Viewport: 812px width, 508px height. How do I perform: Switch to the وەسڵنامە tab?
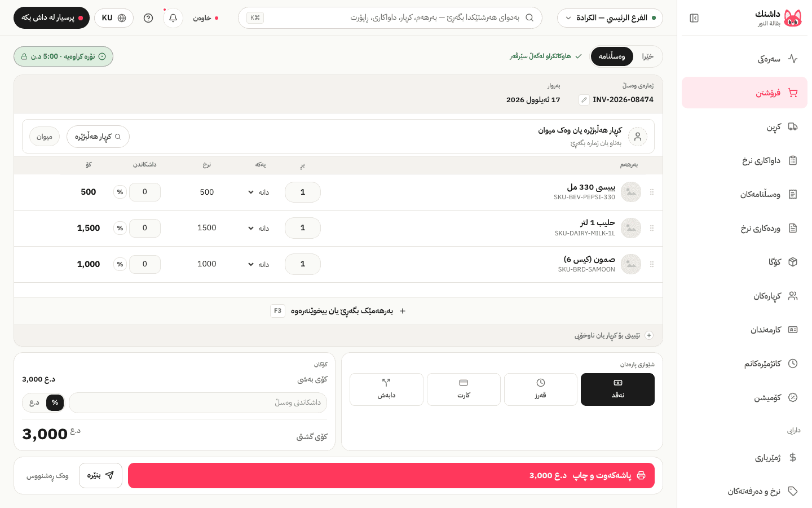point(612,56)
